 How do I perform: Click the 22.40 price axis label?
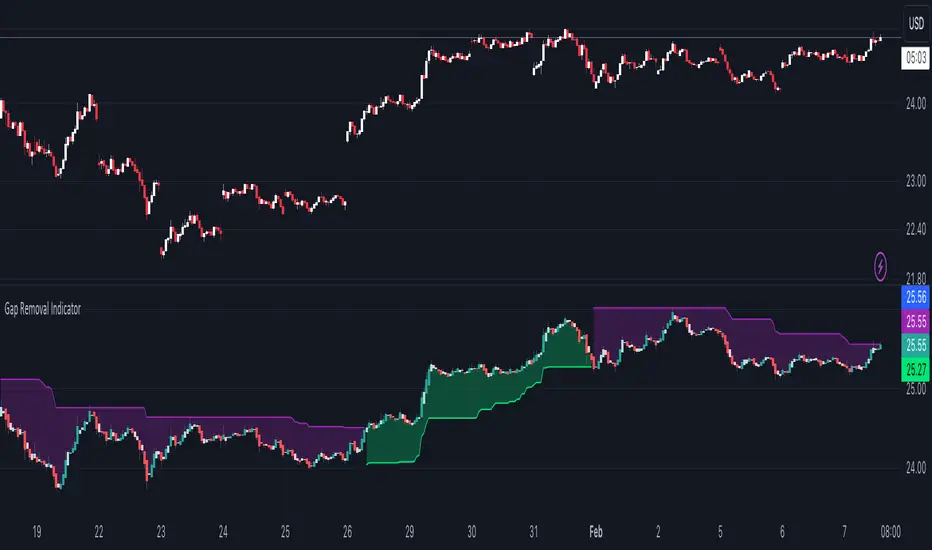point(915,229)
